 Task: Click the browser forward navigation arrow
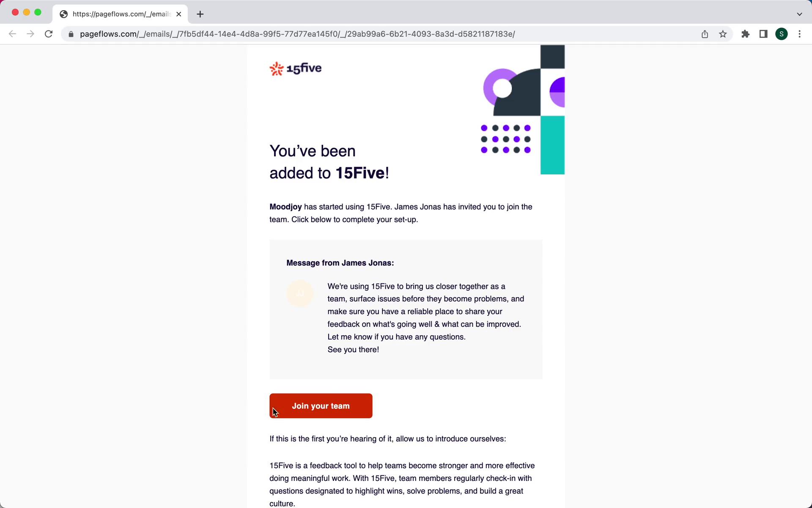click(30, 34)
